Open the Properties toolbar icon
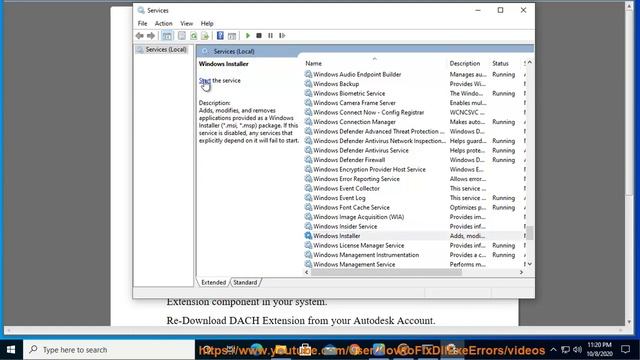The image size is (640, 360). (182, 36)
